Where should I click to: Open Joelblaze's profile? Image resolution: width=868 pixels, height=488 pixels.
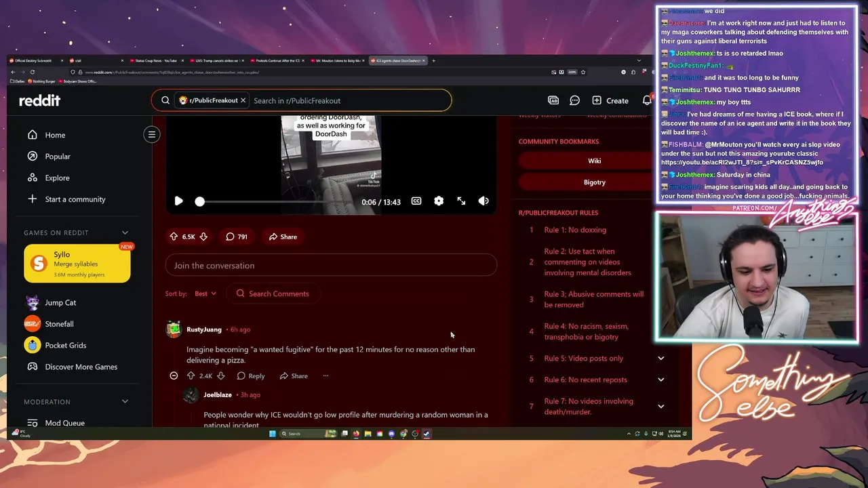tap(218, 394)
